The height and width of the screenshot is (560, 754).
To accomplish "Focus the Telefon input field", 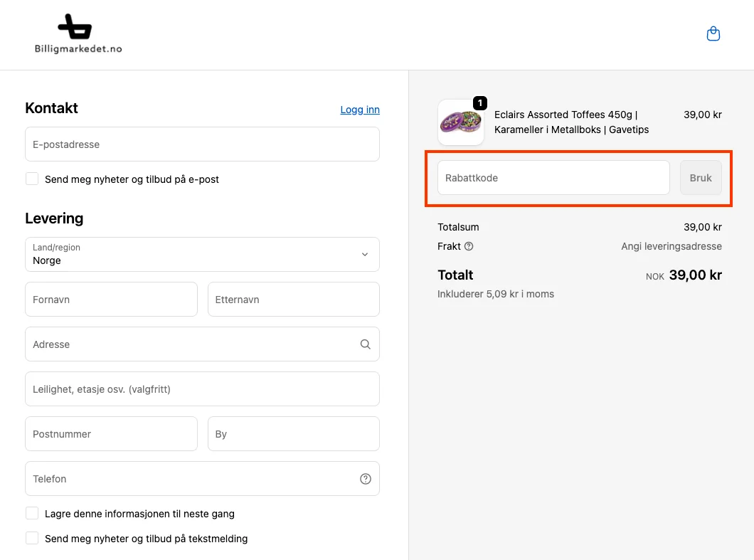I will 203,479.
